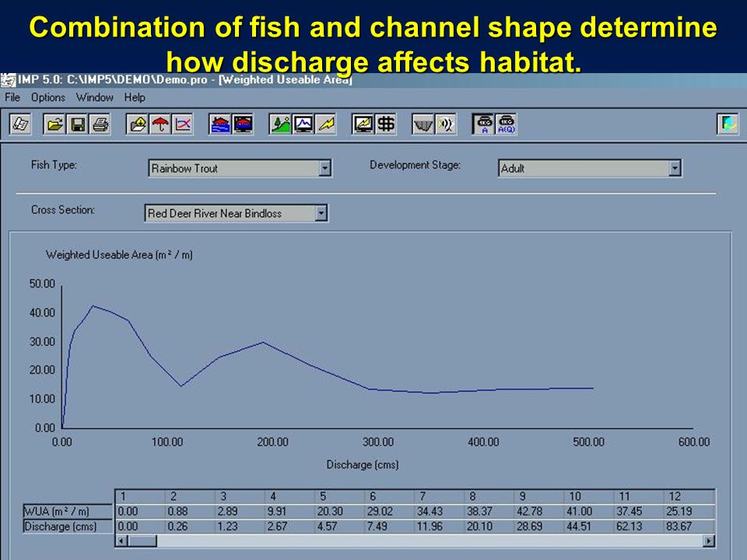
Task: Click the channel cross-section shape icon
Action: (x=423, y=124)
